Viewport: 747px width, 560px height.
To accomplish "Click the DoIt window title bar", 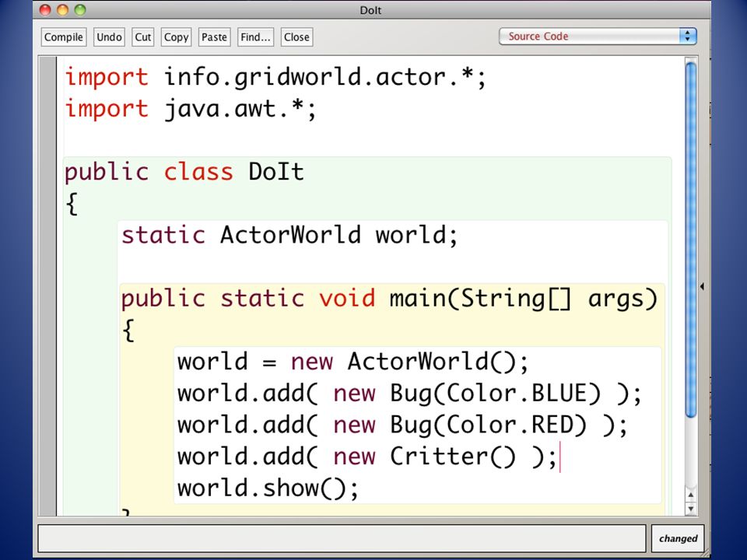I will [370, 10].
